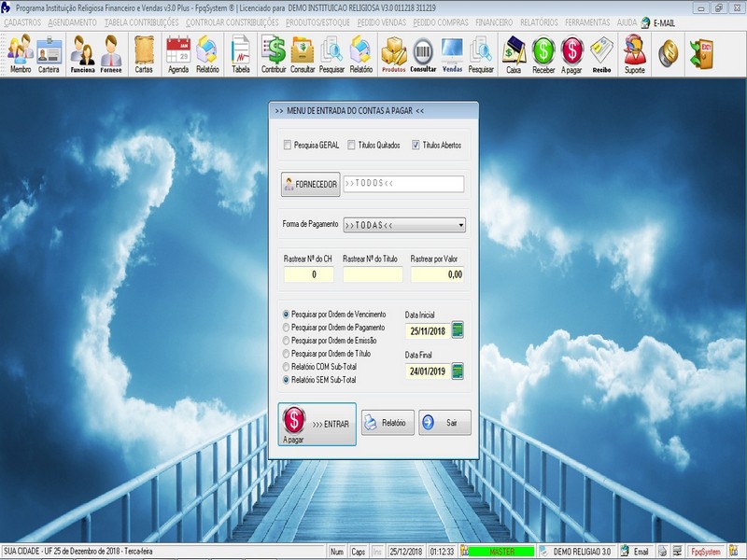Open the Contribuir dollar icon
This screenshot has height=560, width=747.
point(274,54)
